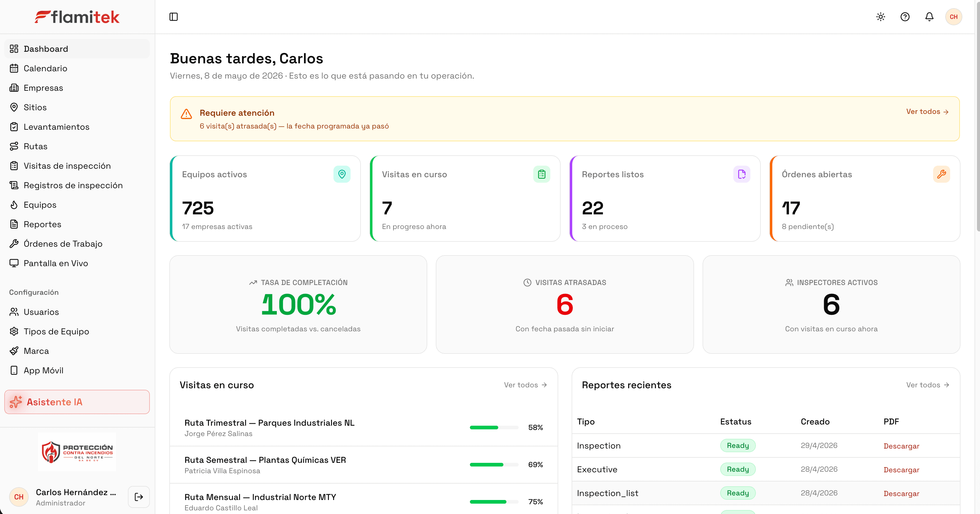Go to Empresas in the sidebar
The height and width of the screenshot is (514, 980).
[77, 87]
